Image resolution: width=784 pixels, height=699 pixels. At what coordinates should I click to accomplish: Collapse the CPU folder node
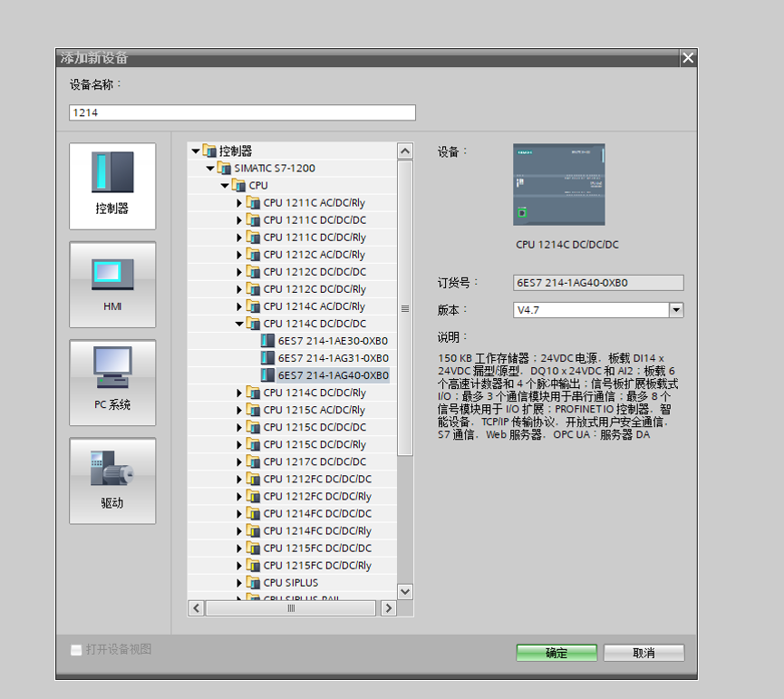click(x=225, y=186)
